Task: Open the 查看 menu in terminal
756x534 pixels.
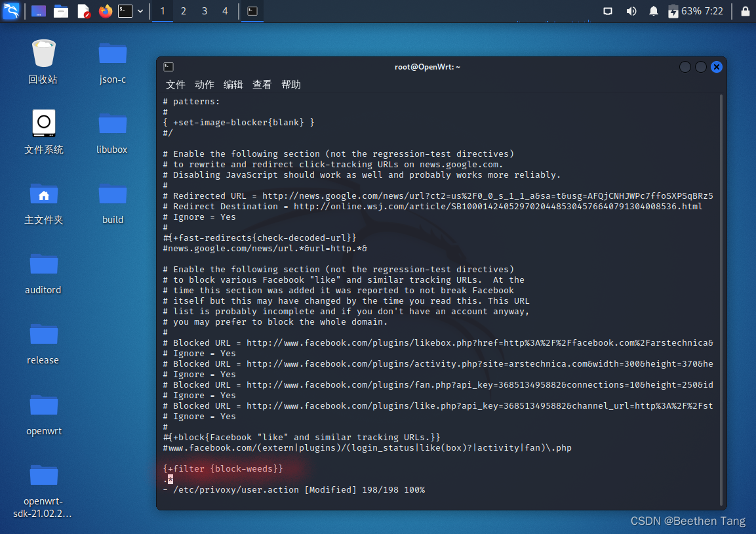Action: tap(262, 85)
